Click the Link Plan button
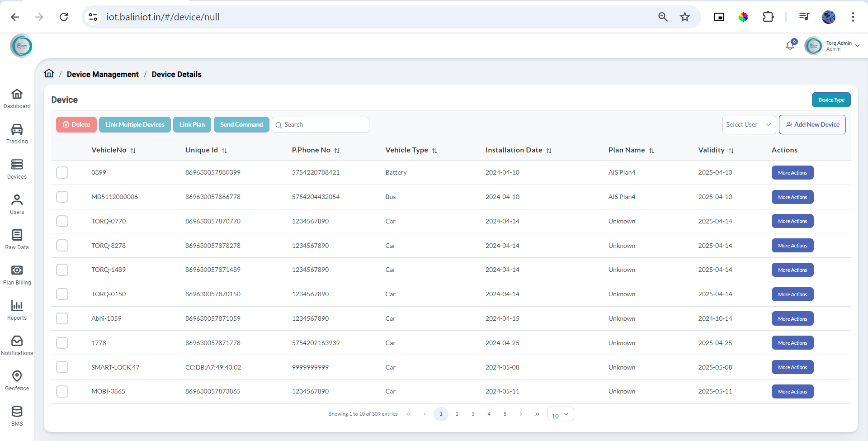Screen dimensions: 868x441 point(192,124)
